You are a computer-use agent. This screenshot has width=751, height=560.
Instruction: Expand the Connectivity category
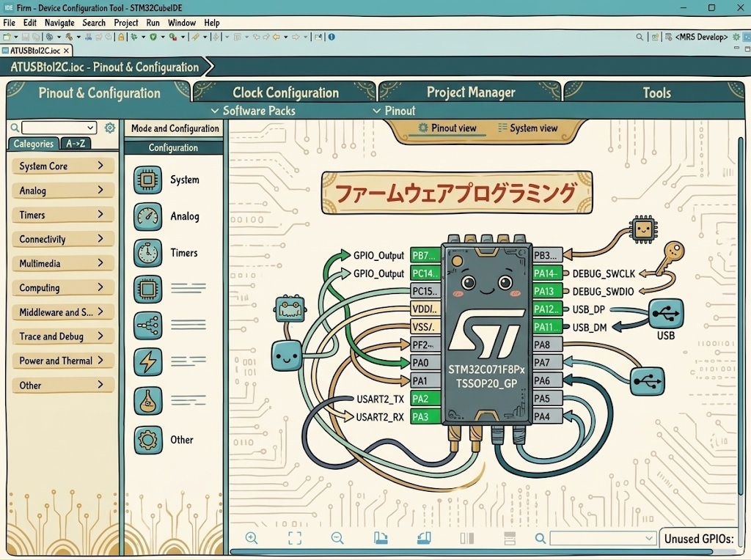point(63,239)
